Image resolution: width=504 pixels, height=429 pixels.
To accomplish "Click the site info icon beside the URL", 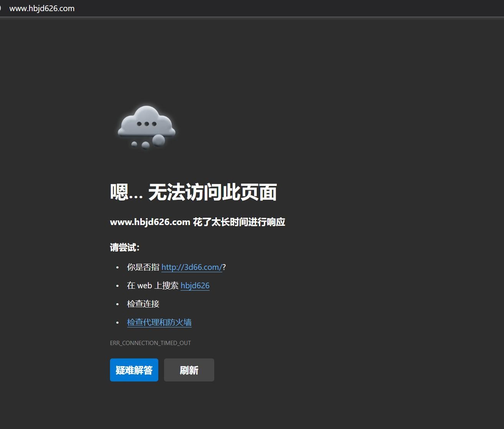I will tap(1, 8).
